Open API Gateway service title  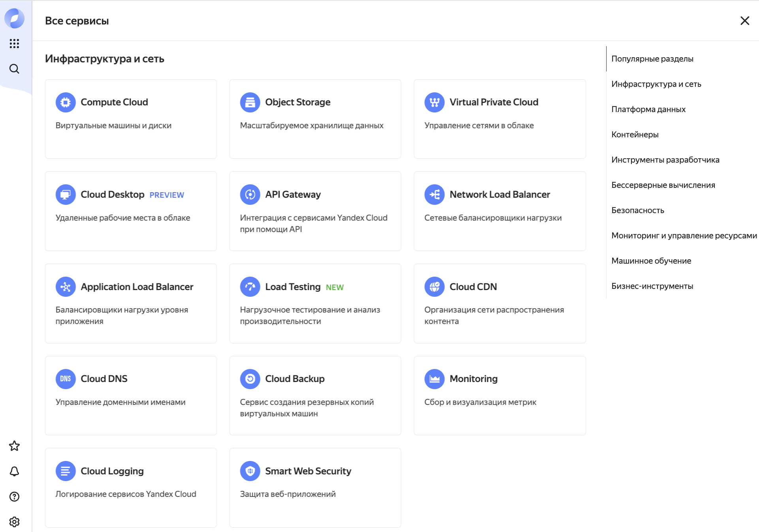tap(293, 195)
